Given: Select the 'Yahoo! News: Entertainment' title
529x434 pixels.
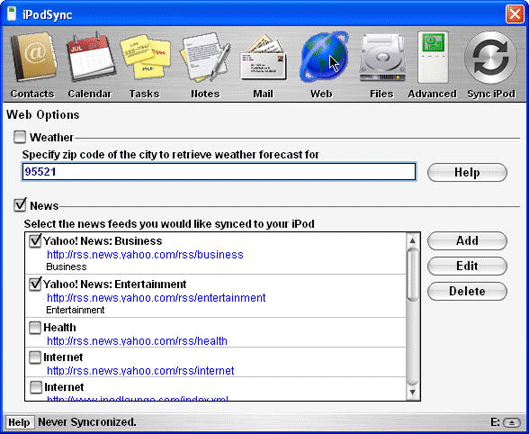Looking at the screenshot, I should pyautogui.click(x=115, y=284).
